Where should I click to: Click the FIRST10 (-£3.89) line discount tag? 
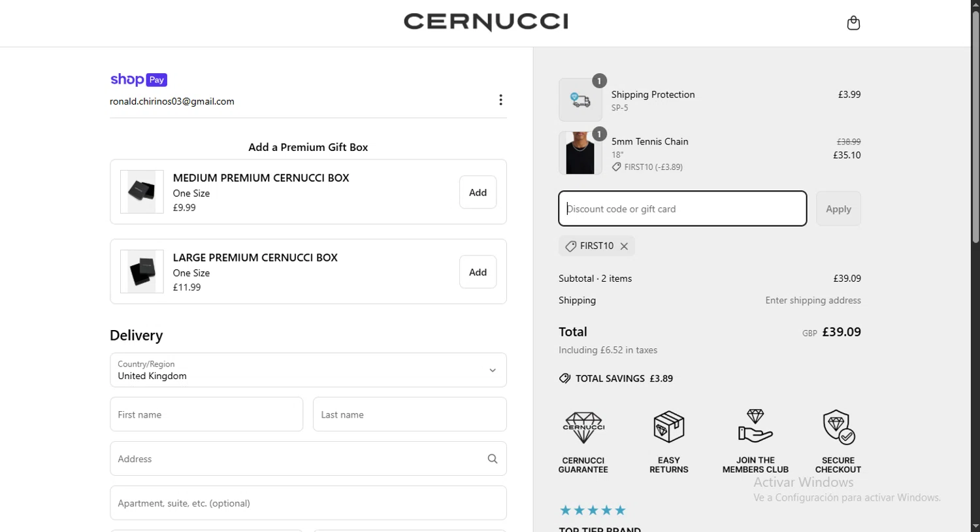(647, 167)
